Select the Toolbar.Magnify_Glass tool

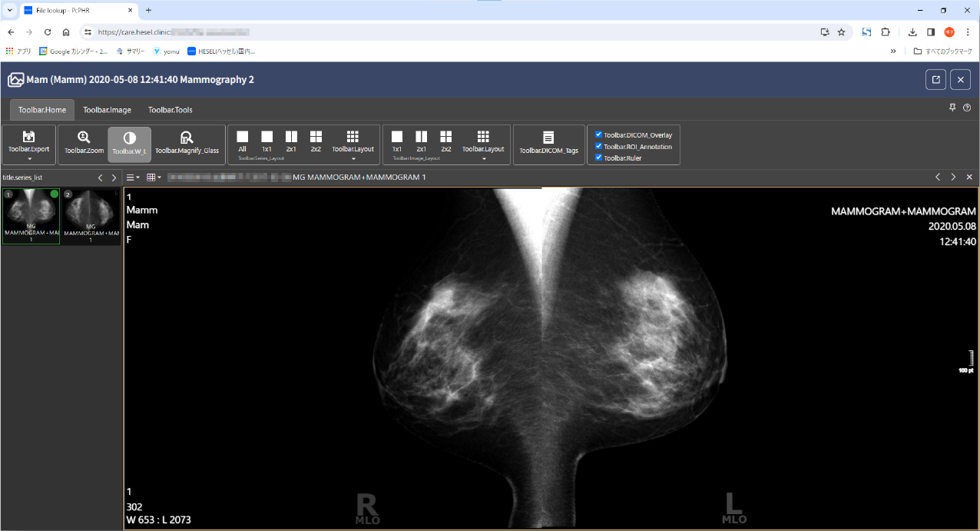click(187, 143)
